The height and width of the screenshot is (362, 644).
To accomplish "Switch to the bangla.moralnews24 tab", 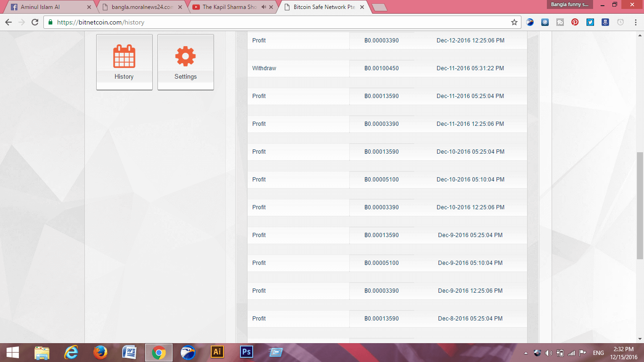I will pos(141,7).
